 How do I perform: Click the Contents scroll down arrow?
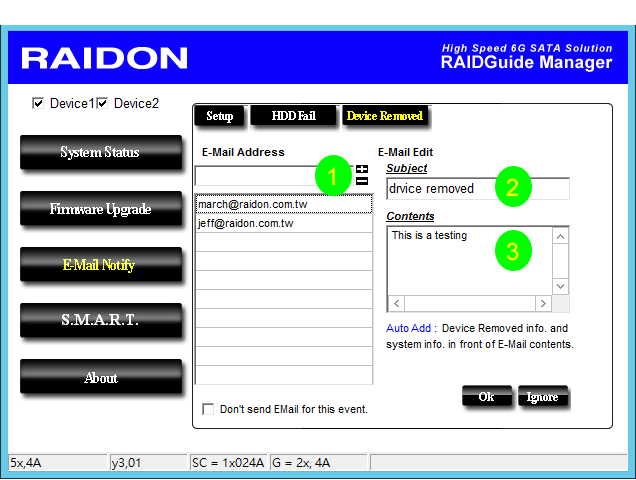tap(561, 286)
